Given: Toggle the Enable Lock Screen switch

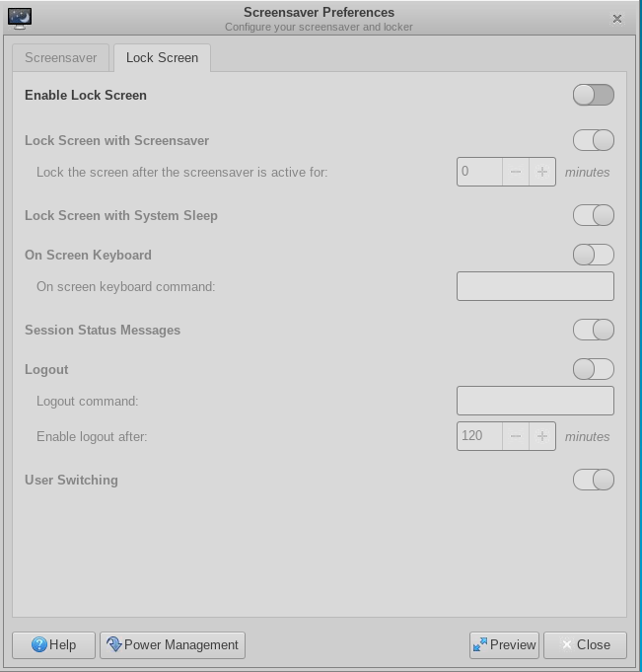Looking at the screenshot, I should 593,95.
